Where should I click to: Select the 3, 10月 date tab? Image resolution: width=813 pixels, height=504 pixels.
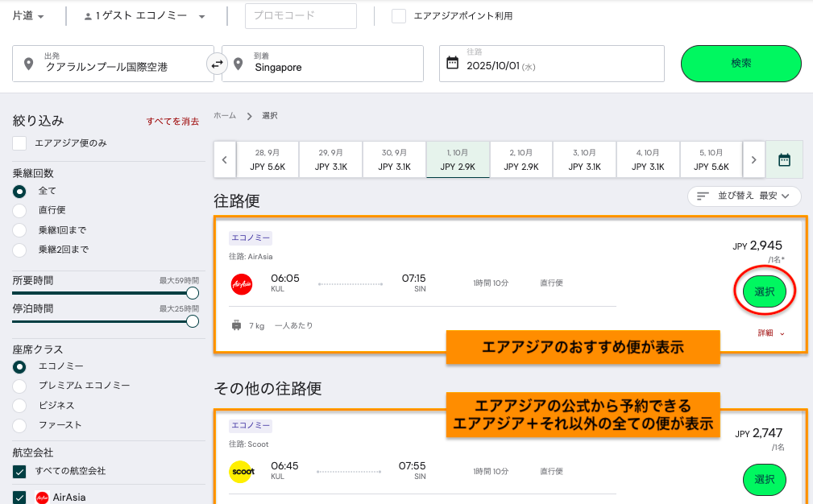tap(584, 159)
